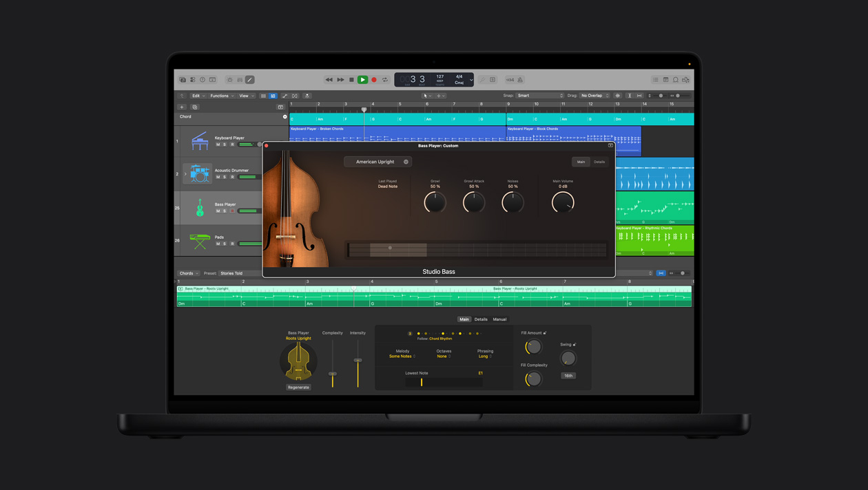Click the Complexity slider
Image resolution: width=868 pixels, height=490 pixels.
(x=333, y=372)
